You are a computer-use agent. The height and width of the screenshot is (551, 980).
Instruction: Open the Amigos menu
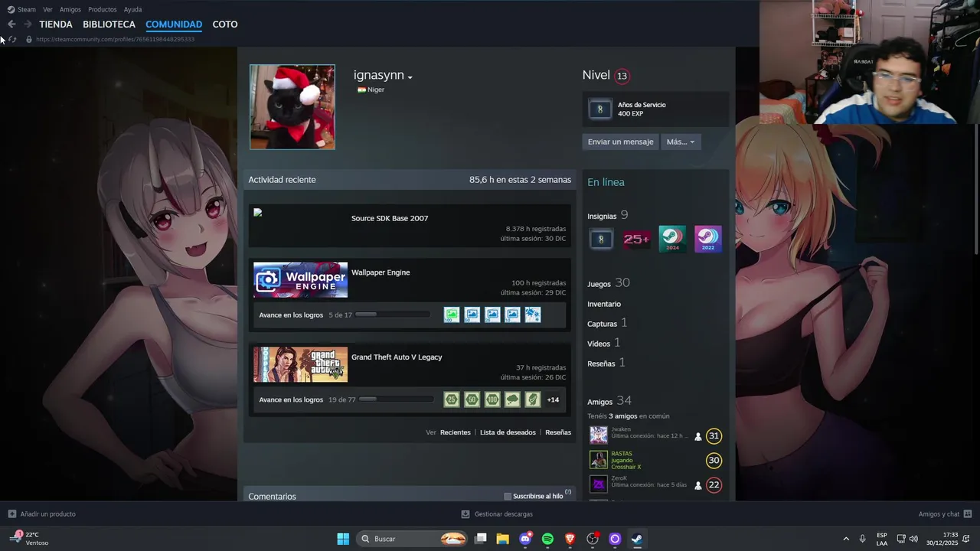coord(70,9)
